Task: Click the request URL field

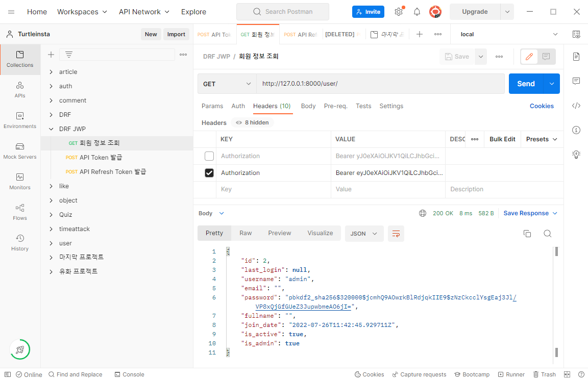Action: pos(380,84)
